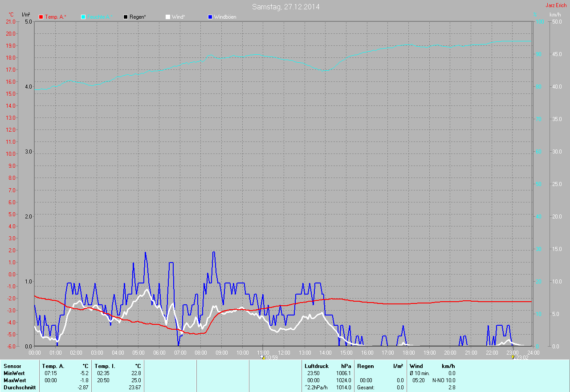Click the Jarz Erich author label
The image size is (570, 392).
tap(556, 5)
